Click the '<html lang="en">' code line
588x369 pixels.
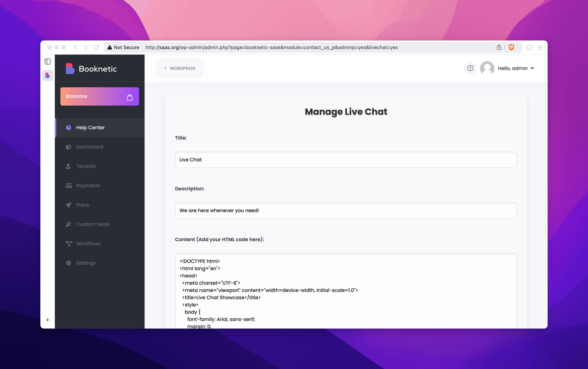click(x=200, y=269)
